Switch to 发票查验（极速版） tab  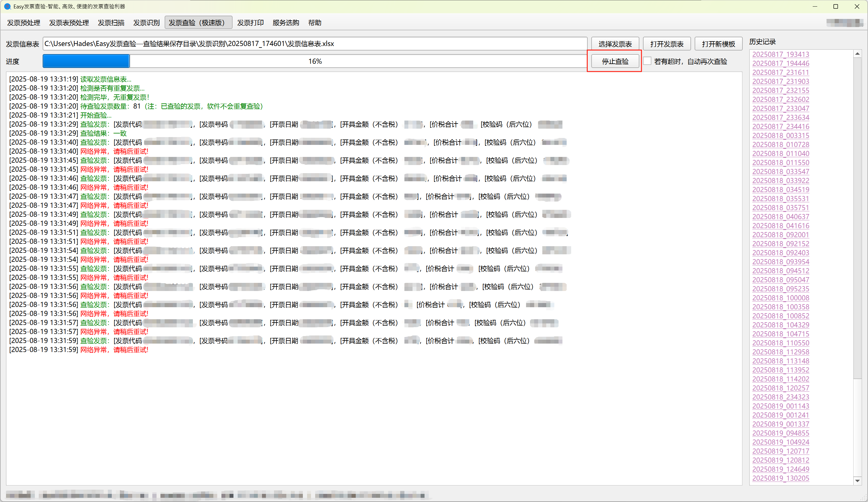[x=198, y=23]
